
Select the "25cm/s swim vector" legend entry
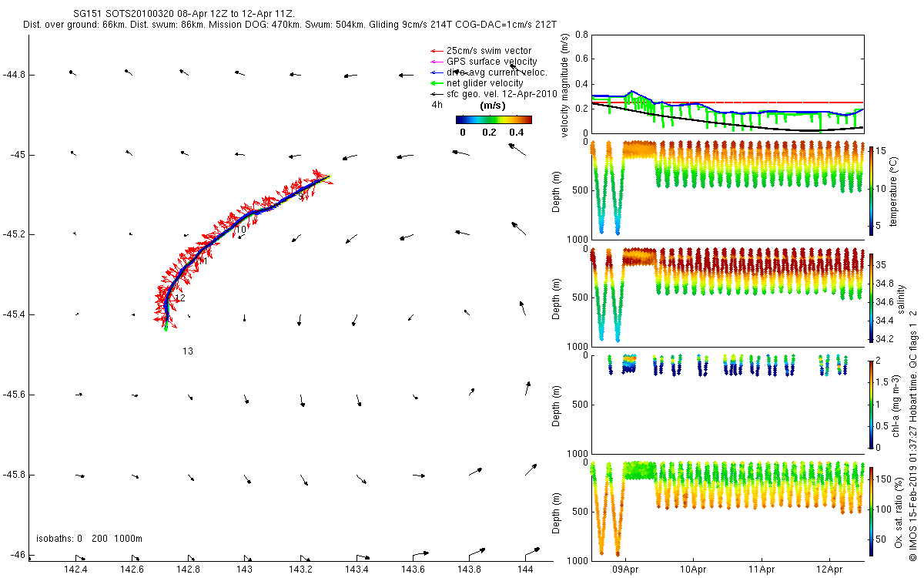pos(489,51)
